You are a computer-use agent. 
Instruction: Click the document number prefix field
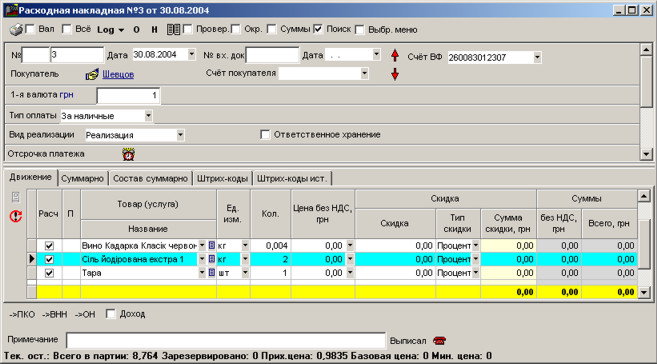[36, 55]
